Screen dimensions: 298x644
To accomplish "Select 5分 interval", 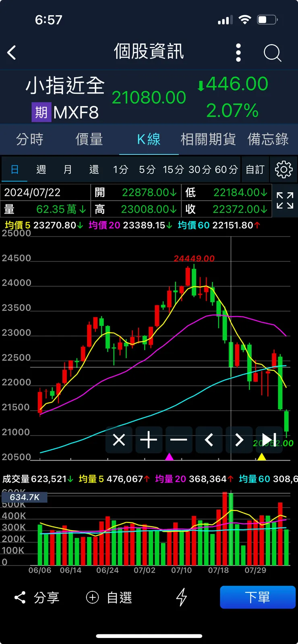I will coord(147,169).
